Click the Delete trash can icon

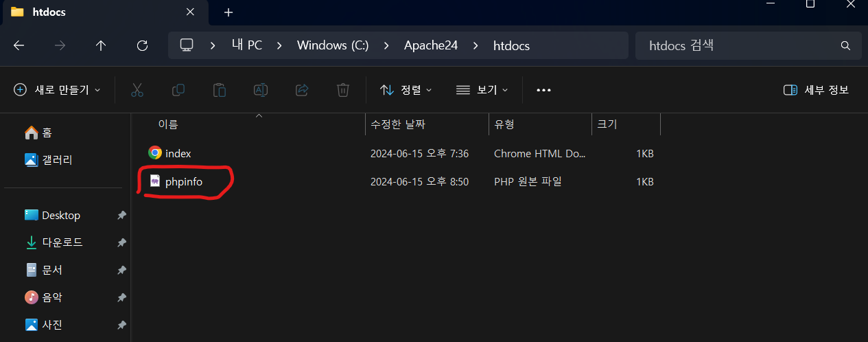click(x=343, y=90)
